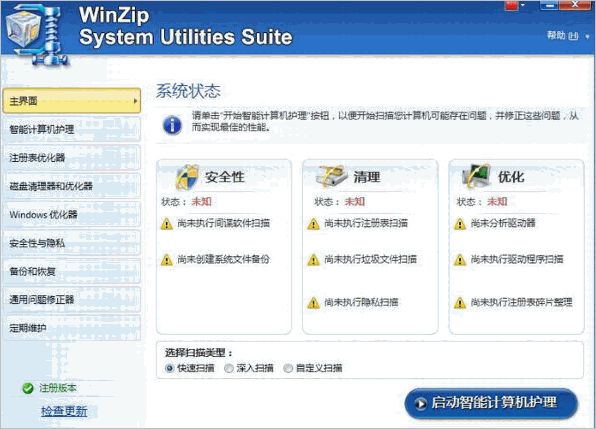The height and width of the screenshot is (429, 596).
Task: Open the dropdown arrow beside the flag
Action: 523,5
